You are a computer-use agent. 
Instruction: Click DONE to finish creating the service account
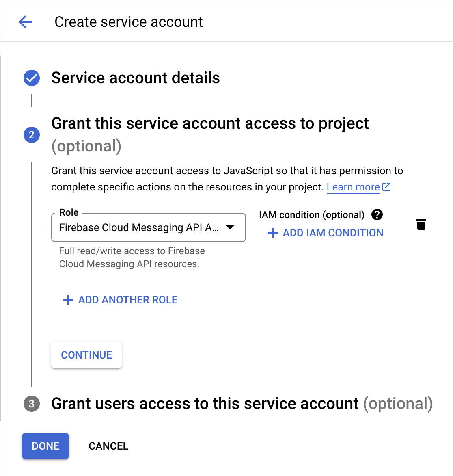pyautogui.click(x=45, y=446)
